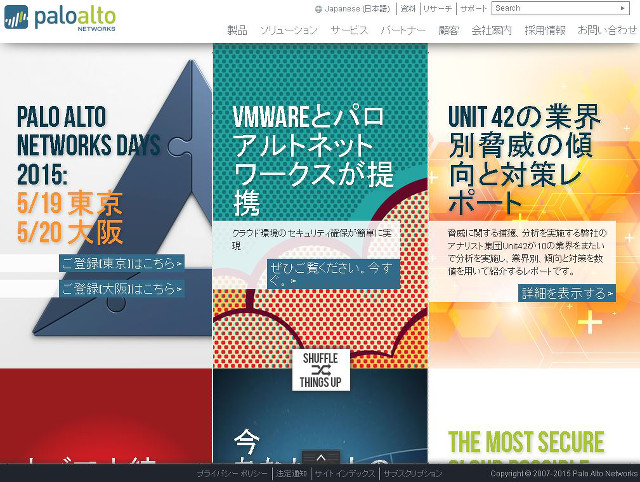Open the 法定通知 footer link

pyautogui.click(x=291, y=473)
